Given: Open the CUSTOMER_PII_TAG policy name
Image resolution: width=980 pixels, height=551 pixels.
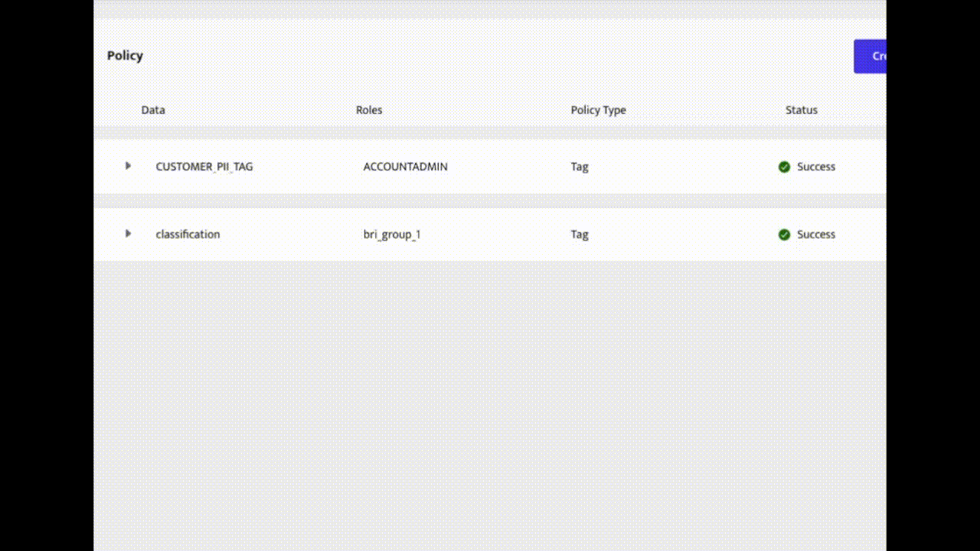Looking at the screenshot, I should 204,167.
